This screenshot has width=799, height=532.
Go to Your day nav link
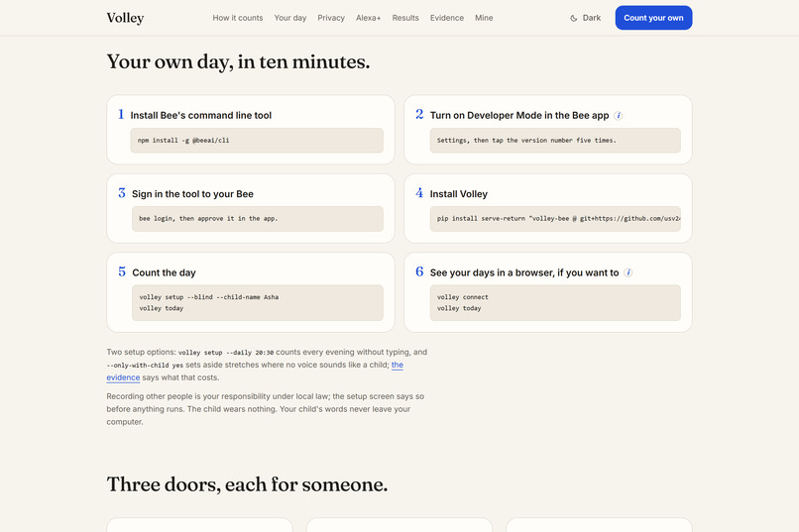click(x=290, y=18)
